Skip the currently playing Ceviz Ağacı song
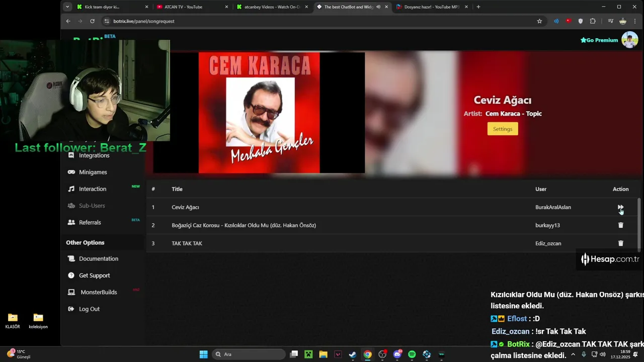644x362 pixels. [620, 207]
